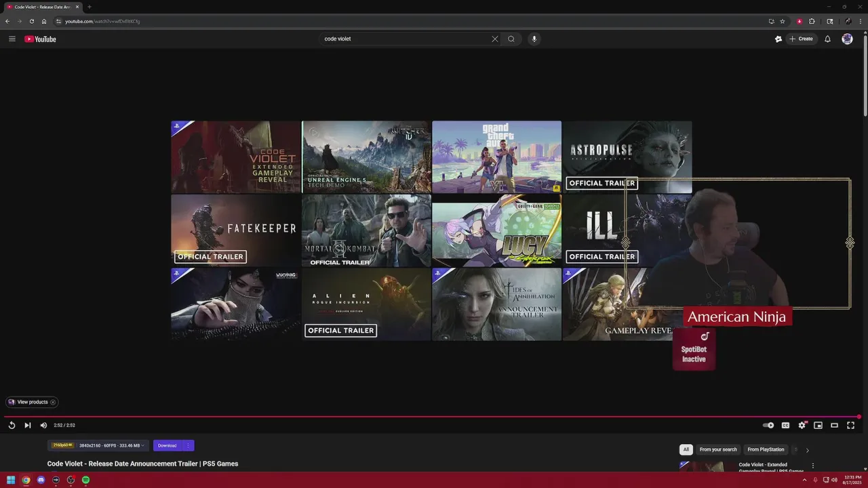Image resolution: width=868 pixels, height=488 pixels.
Task: Go to YouTube home via logo
Action: (40, 39)
